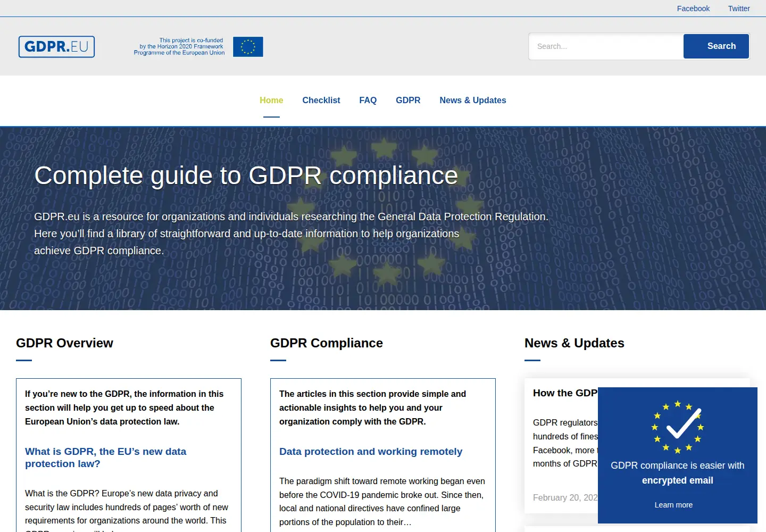Click the checkmark stars badge in the popup
The height and width of the screenshot is (532, 766).
[x=678, y=427]
